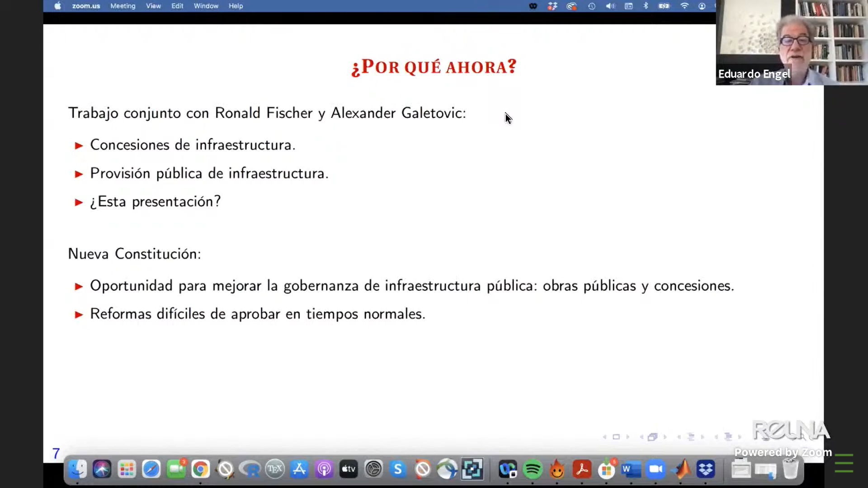Click bullet 'Oportunidad para mejorar la gobernanza'

click(412, 286)
